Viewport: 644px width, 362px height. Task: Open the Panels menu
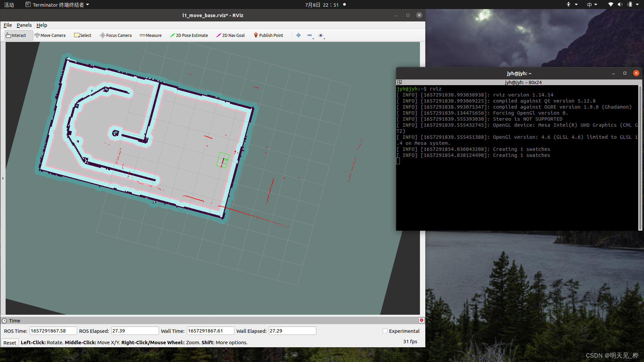24,25
